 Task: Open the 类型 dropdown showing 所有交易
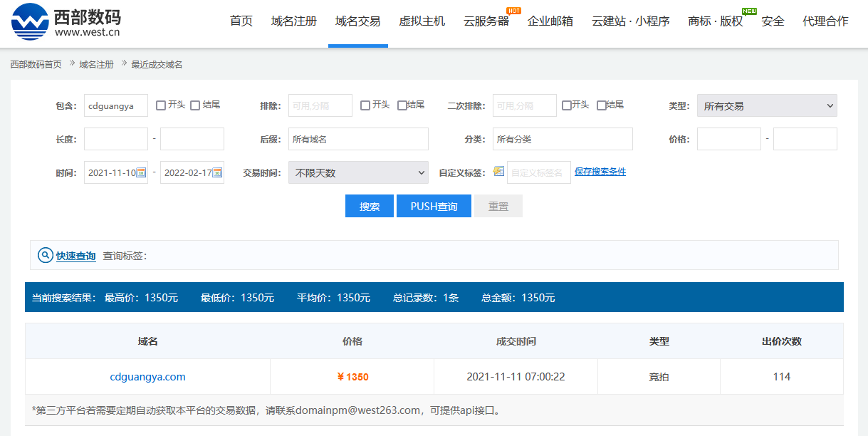pos(766,105)
